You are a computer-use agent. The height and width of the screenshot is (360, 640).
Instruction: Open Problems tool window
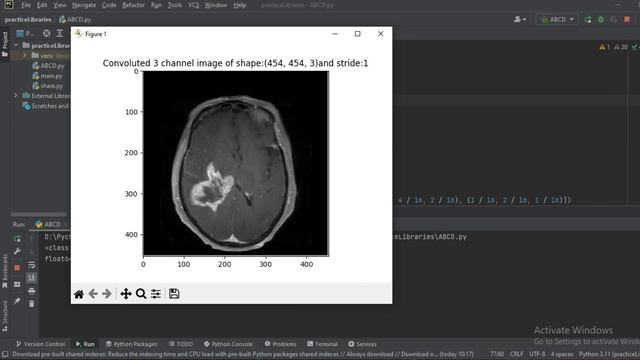click(x=280, y=344)
